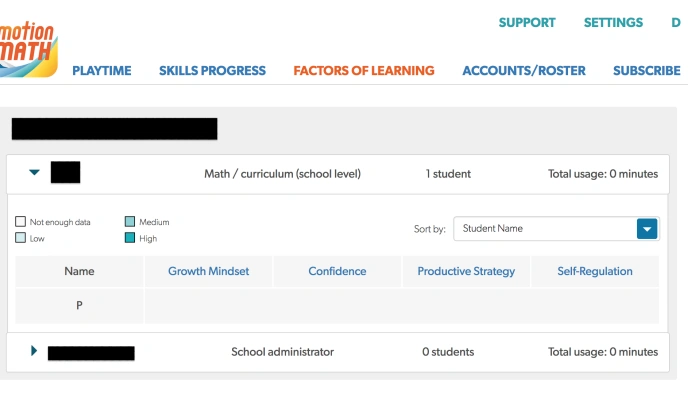Click the Confidence column header

[x=337, y=271]
